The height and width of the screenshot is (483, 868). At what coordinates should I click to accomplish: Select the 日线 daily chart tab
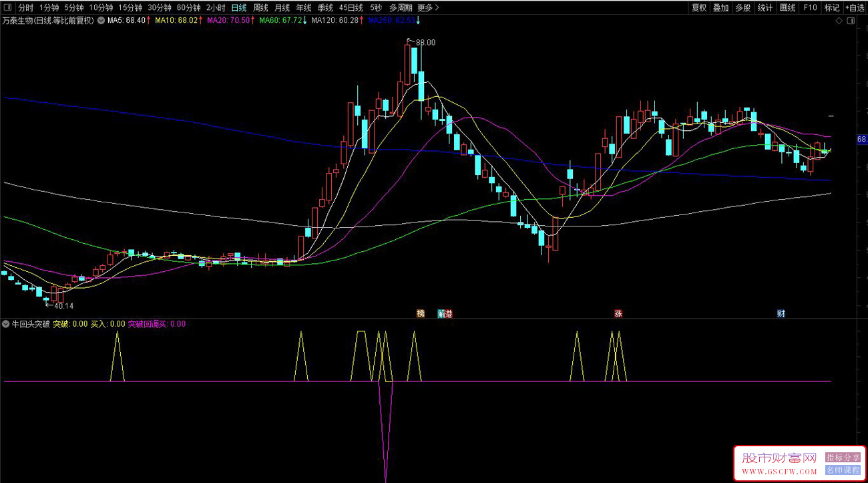[239, 8]
